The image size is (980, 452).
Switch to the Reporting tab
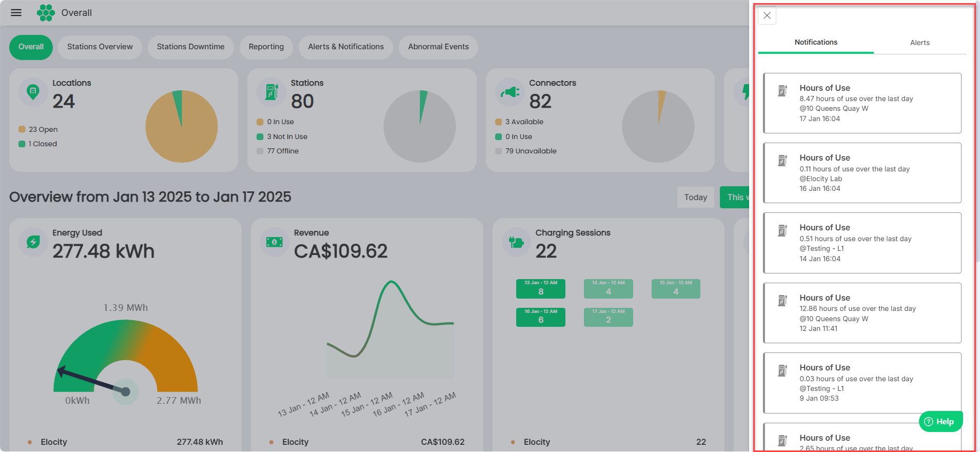(x=266, y=47)
